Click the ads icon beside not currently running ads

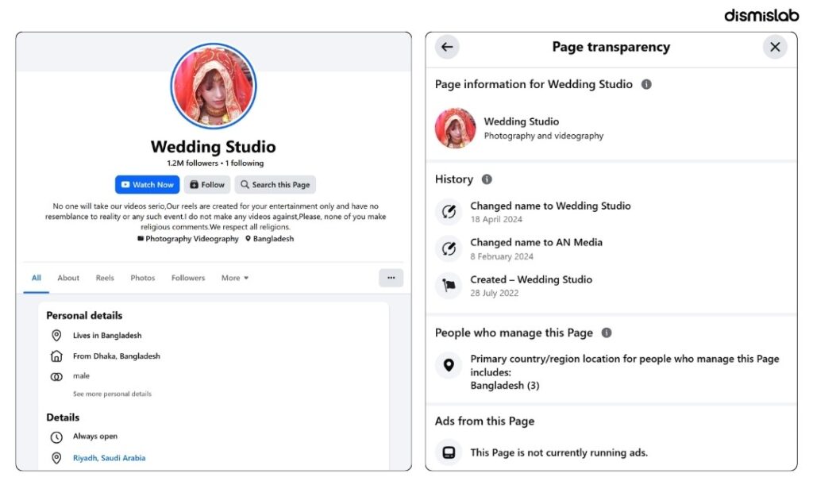click(x=449, y=452)
